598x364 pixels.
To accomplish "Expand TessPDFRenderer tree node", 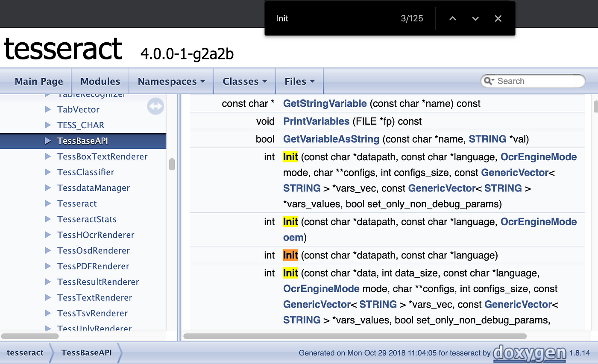I will pyautogui.click(x=48, y=266).
